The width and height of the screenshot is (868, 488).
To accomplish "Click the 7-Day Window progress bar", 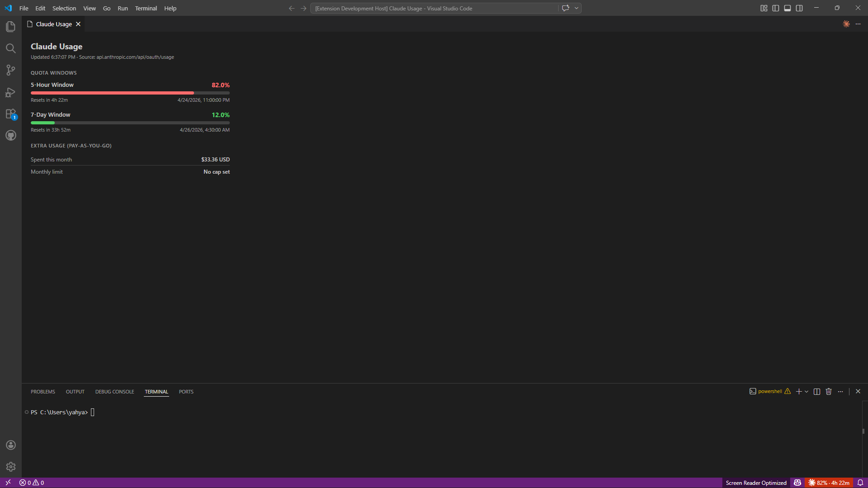I will point(130,123).
